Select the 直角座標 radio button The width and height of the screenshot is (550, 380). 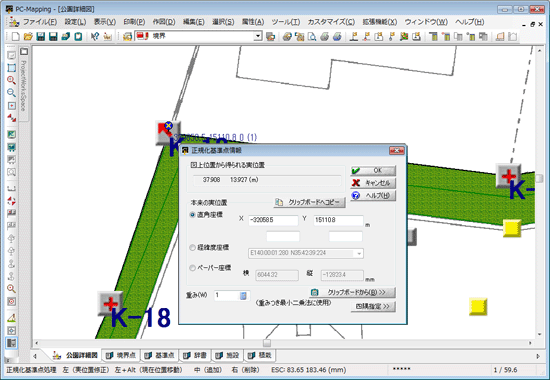pos(193,215)
